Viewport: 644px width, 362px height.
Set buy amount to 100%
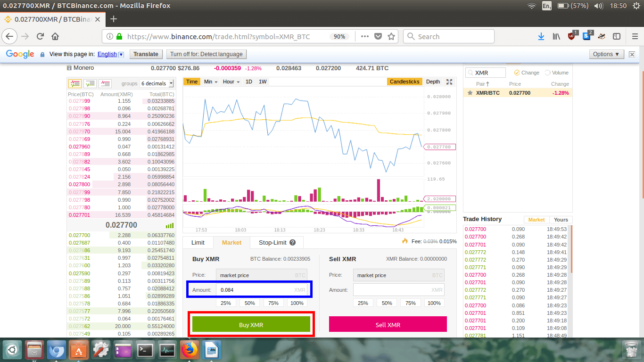[x=297, y=303]
